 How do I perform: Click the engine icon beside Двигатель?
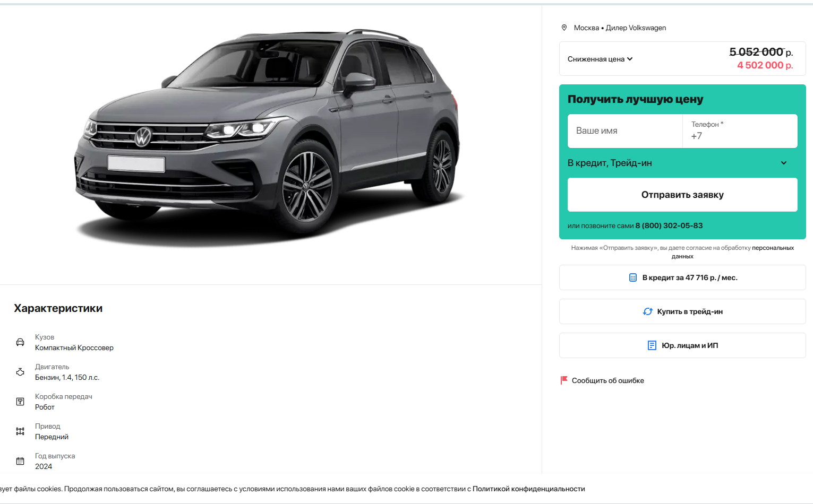20,372
